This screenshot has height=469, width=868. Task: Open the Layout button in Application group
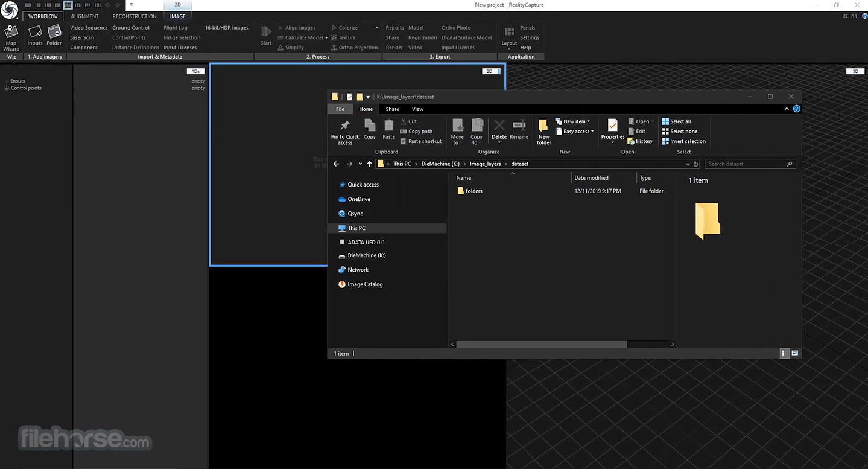[x=509, y=37]
